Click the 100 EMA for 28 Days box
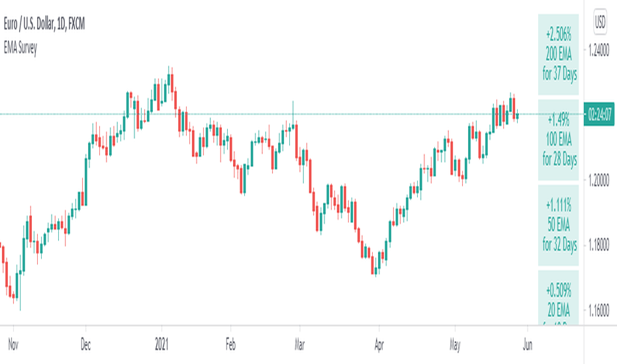 coord(558,140)
